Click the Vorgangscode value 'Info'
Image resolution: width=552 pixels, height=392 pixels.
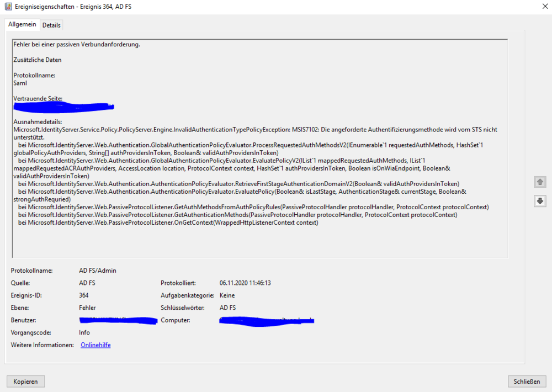click(84, 332)
